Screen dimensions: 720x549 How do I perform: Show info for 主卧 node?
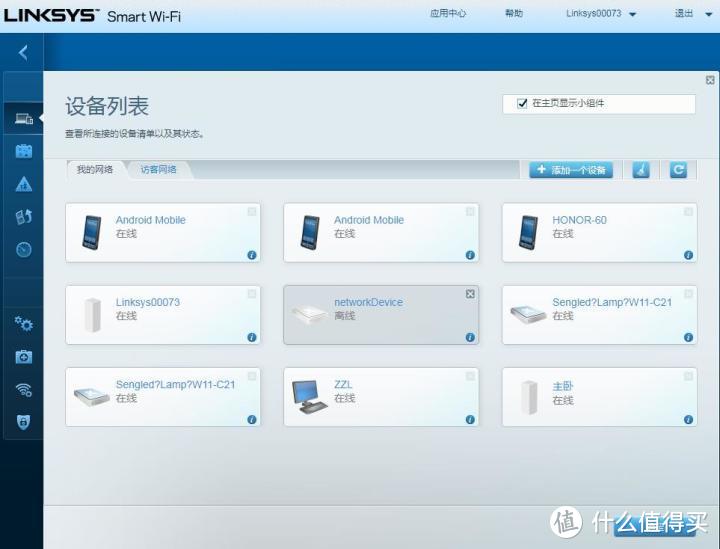(x=688, y=419)
